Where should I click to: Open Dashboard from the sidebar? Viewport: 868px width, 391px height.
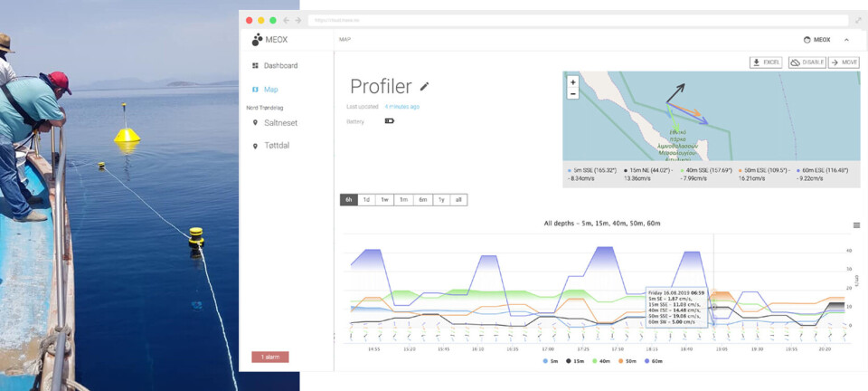(279, 66)
